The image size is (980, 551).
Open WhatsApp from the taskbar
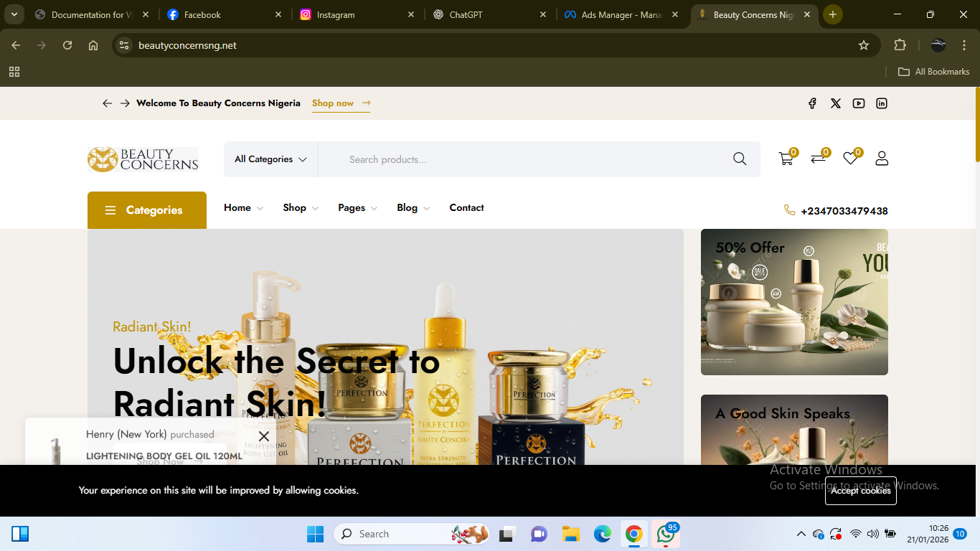coord(666,534)
